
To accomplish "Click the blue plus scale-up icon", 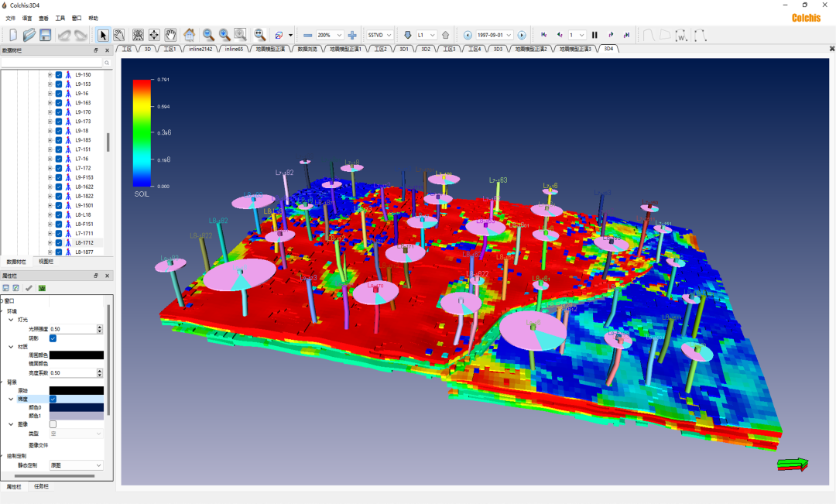I will (353, 35).
